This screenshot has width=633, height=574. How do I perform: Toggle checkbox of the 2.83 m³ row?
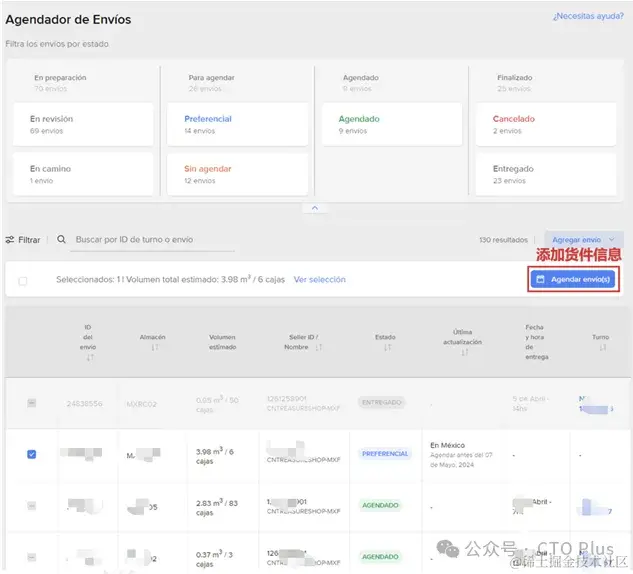[31, 506]
